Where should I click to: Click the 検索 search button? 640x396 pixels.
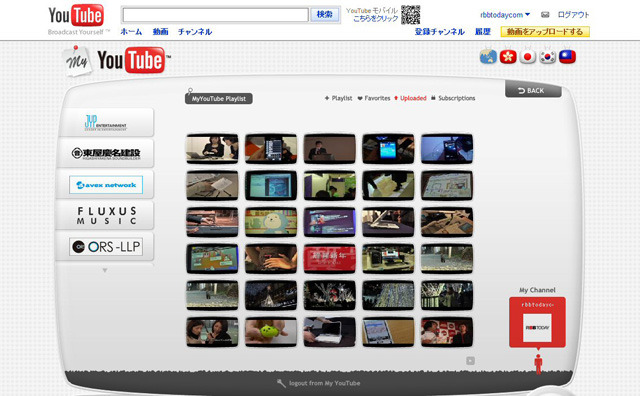[x=325, y=15]
